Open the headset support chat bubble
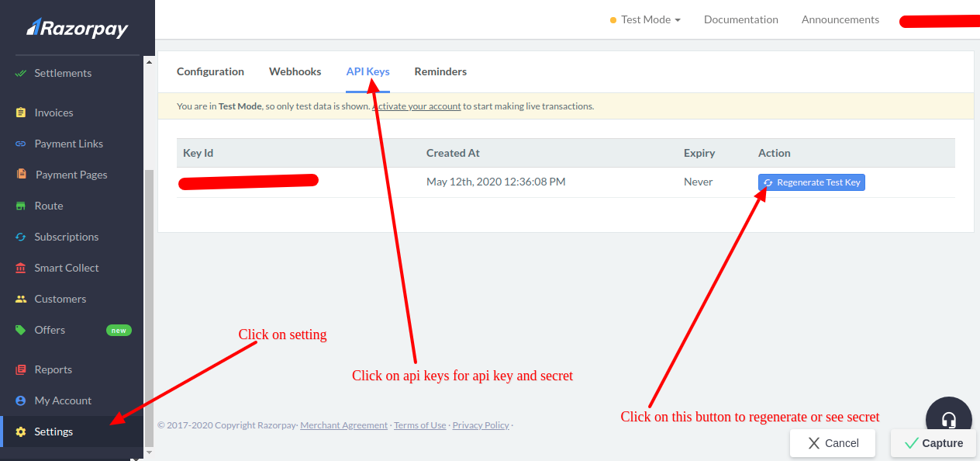The width and height of the screenshot is (980, 461). coord(949,419)
